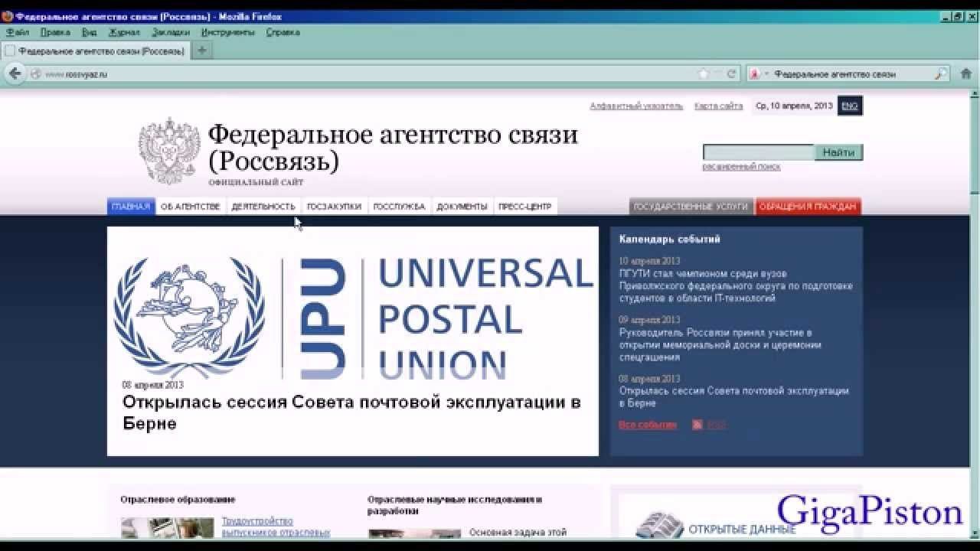Go back with the browser Back arrow
Image resolution: width=980 pixels, height=551 pixels.
pos(15,73)
